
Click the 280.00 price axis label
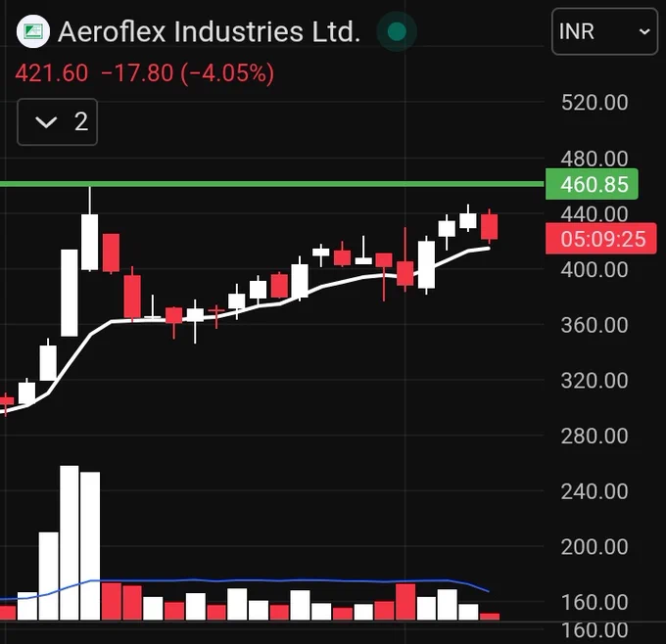pos(595,436)
